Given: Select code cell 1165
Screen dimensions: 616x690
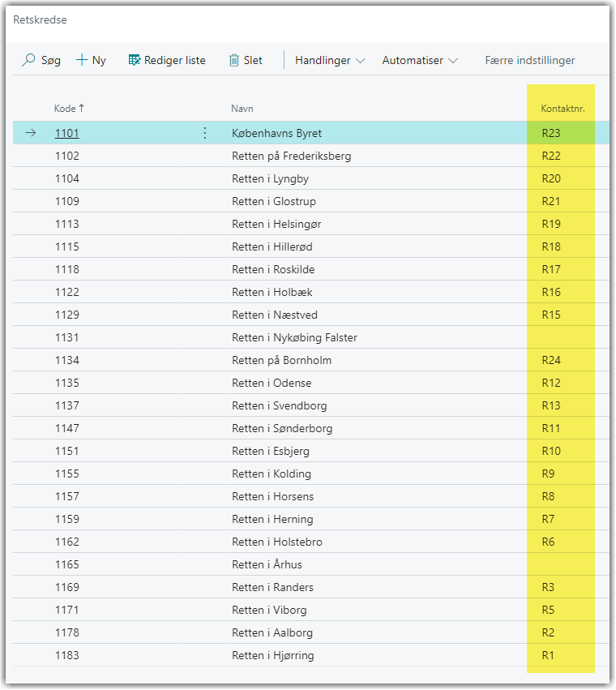Looking at the screenshot, I should click(x=67, y=564).
